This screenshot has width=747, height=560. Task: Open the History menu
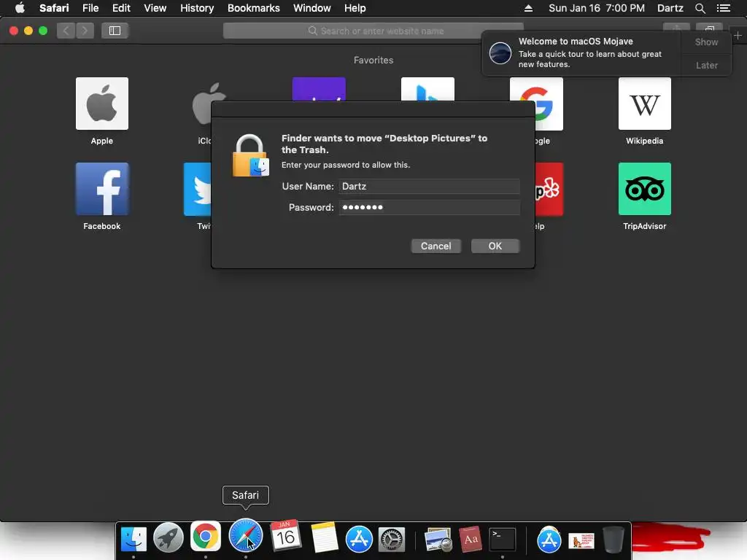click(x=197, y=8)
